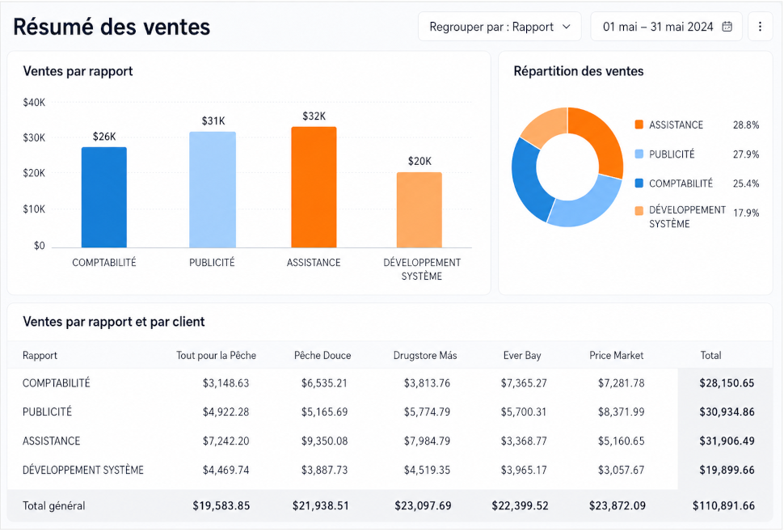Click the Ever Bay column header
The width and height of the screenshot is (784, 532).
click(522, 356)
